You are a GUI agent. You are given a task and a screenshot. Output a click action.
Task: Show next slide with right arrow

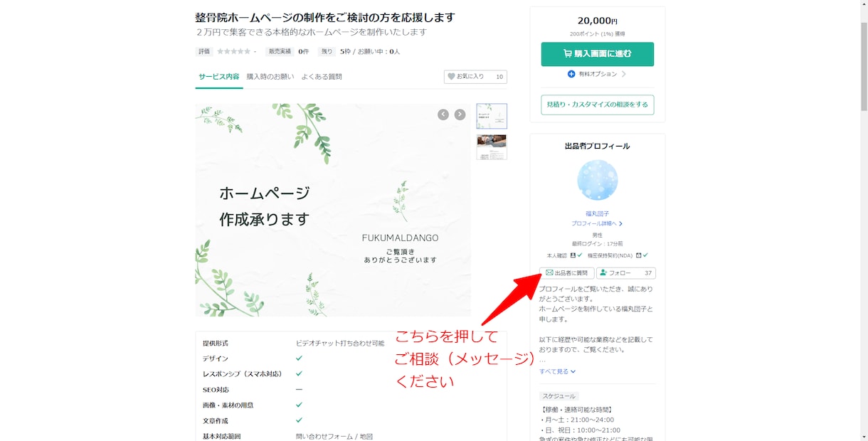(460, 115)
